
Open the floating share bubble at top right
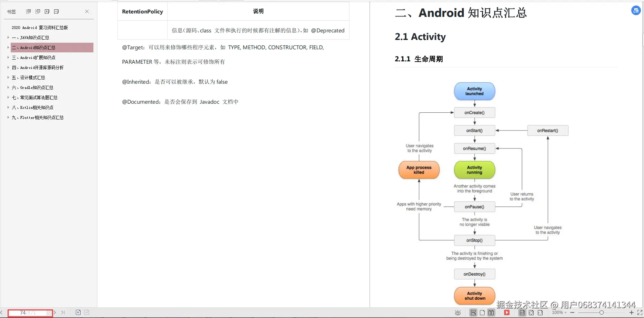(x=635, y=10)
